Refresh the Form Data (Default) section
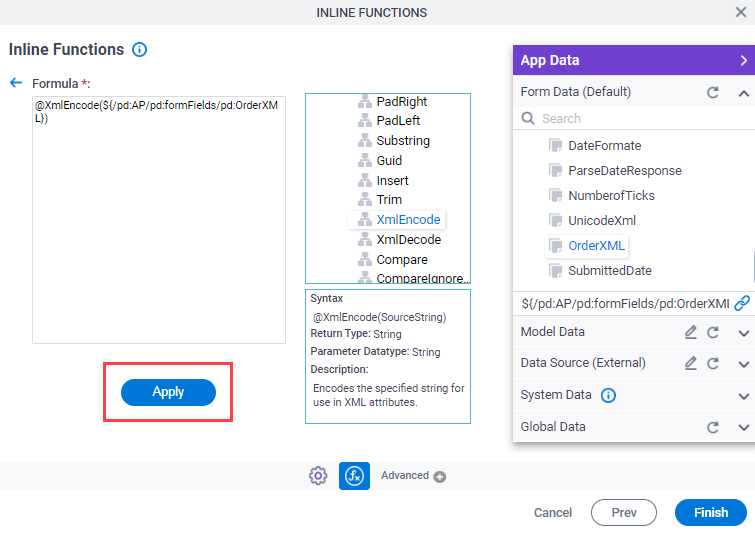 pos(713,92)
